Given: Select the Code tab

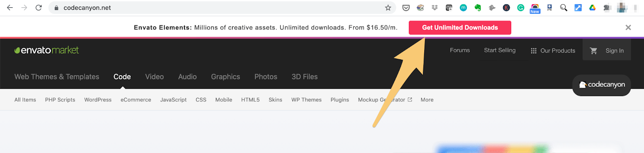Looking at the screenshot, I should pos(122,77).
